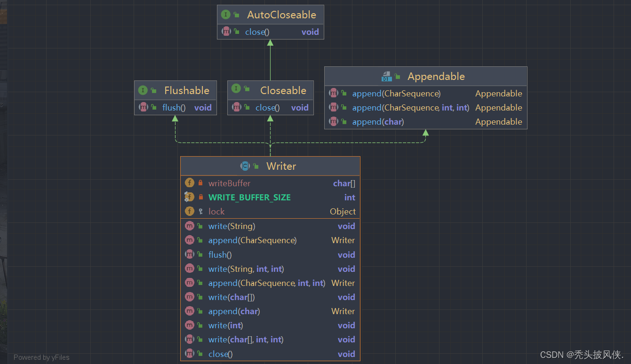
Task: Select close() method in Closeable node
Action: click(271, 107)
